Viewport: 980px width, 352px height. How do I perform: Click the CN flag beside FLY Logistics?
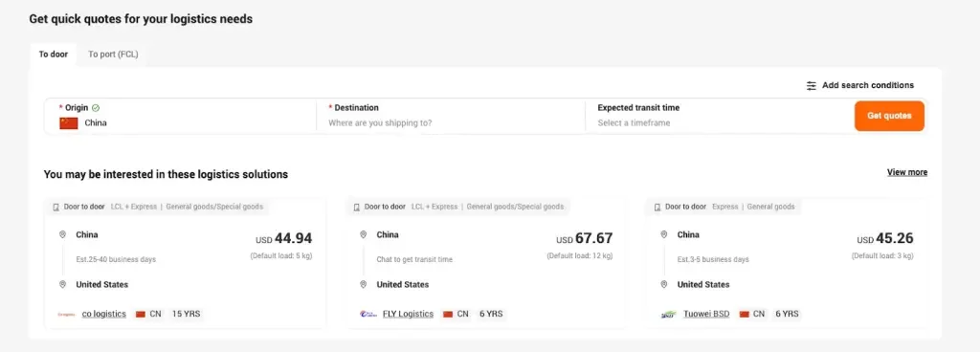[448, 314]
